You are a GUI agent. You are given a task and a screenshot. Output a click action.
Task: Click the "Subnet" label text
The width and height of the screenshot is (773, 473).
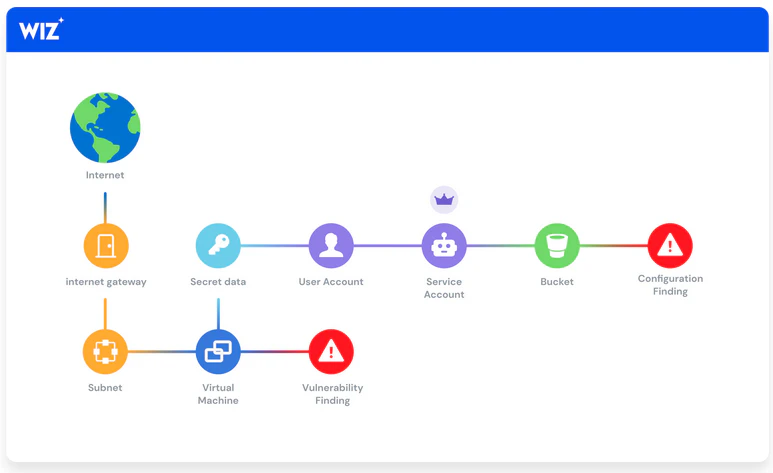105,388
